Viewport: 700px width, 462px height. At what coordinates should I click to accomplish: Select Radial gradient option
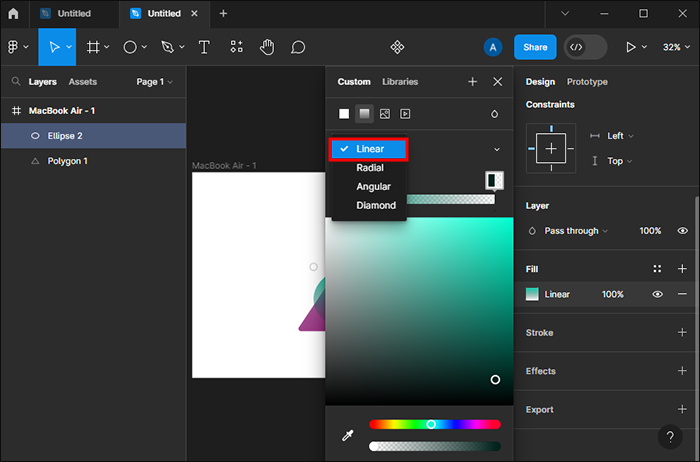click(370, 168)
